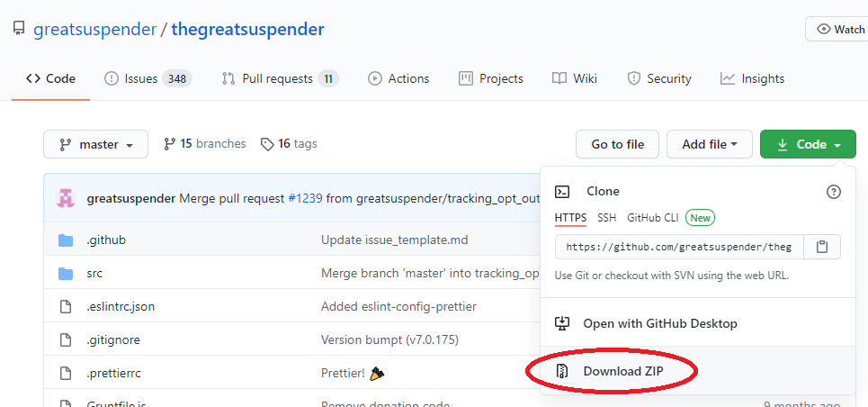Click the .eslintrc.json file icon
Viewport: 868px width, 407px height.
click(x=66, y=306)
